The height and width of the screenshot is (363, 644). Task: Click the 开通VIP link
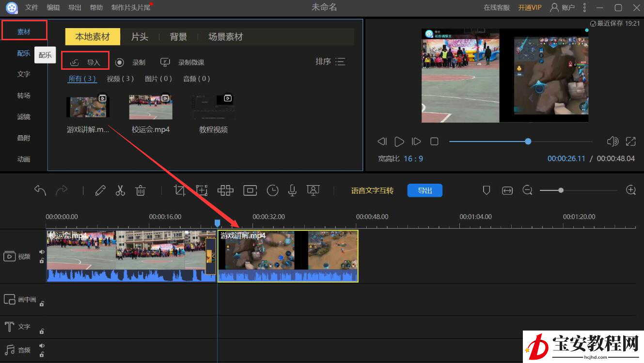[x=530, y=7]
